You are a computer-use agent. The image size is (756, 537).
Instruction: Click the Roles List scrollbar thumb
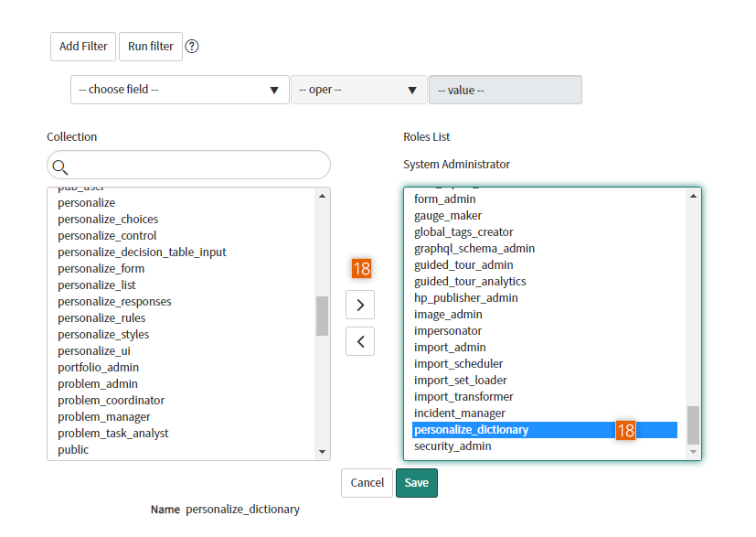[x=693, y=425]
